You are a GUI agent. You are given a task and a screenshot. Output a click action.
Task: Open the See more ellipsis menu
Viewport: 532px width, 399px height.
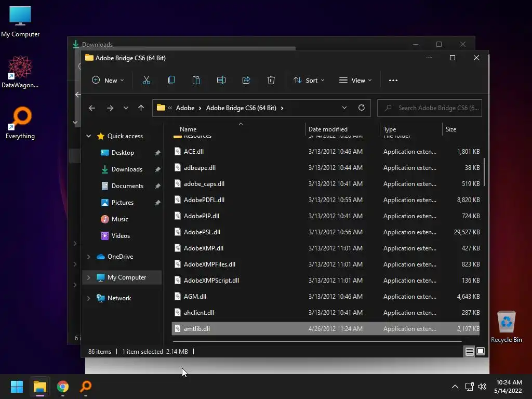(x=393, y=81)
